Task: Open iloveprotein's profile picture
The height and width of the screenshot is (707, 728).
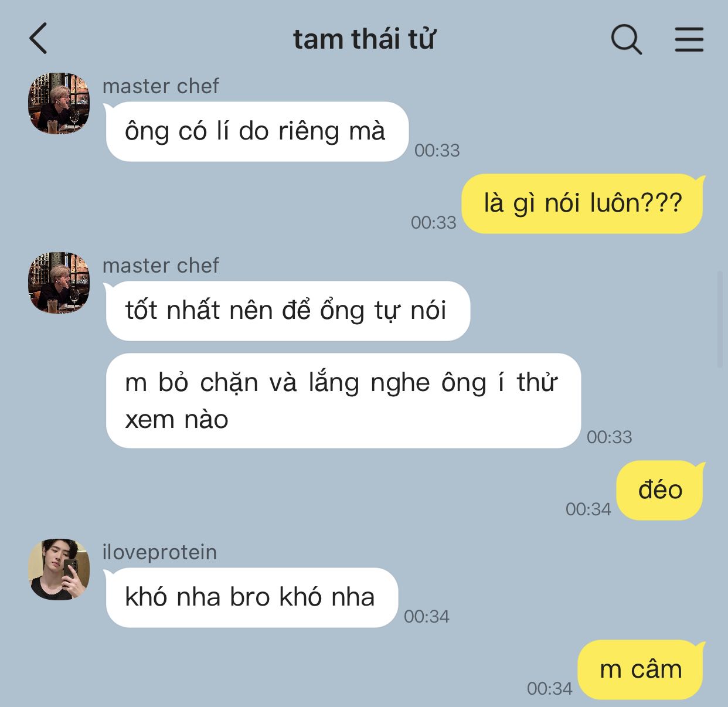Action: [59, 569]
